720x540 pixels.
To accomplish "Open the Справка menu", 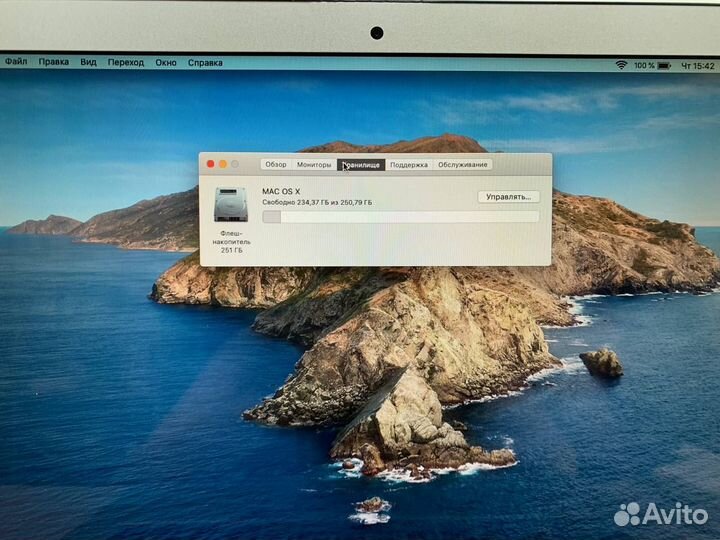I will 205,63.
